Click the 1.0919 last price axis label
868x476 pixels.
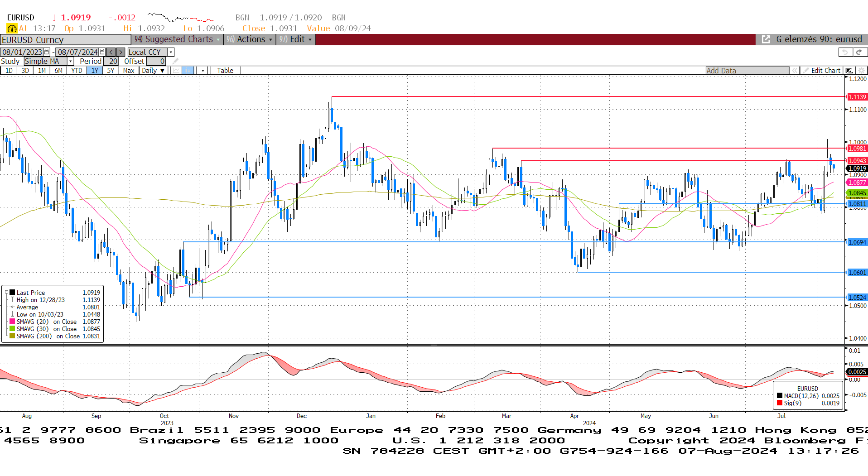[x=857, y=168]
